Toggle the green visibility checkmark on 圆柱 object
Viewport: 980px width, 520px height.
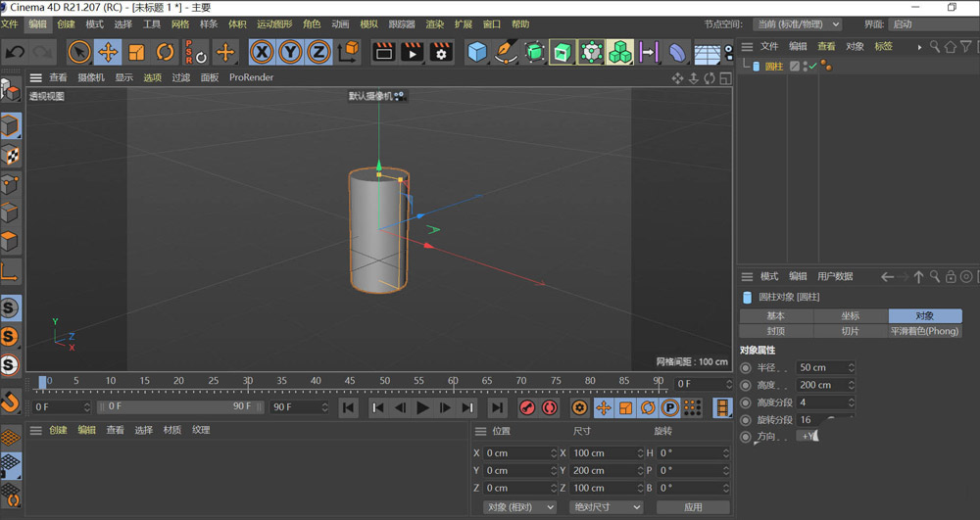[x=812, y=67]
